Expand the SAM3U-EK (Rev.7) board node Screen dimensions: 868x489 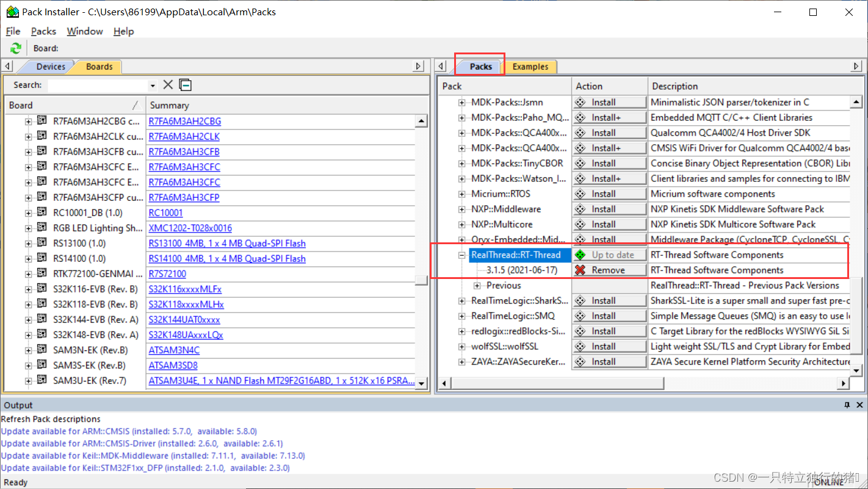28,381
